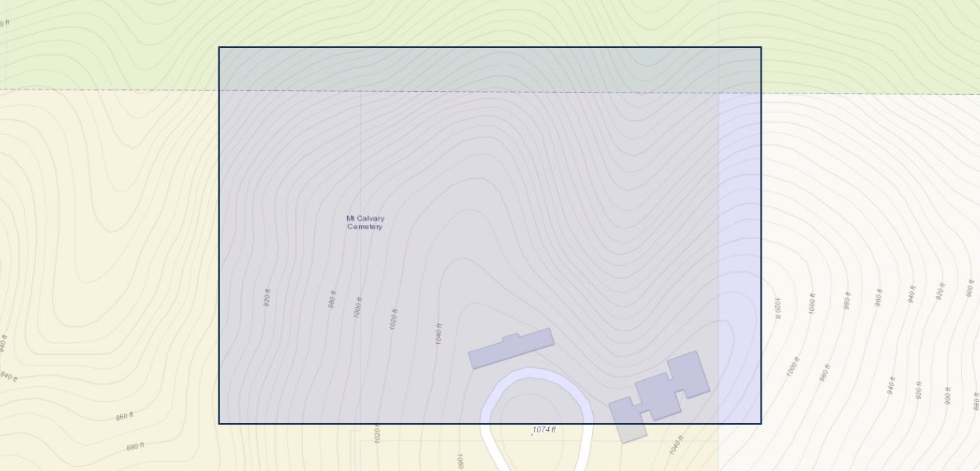Click the selection rectangle's bottom-left corner

tap(219, 424)
